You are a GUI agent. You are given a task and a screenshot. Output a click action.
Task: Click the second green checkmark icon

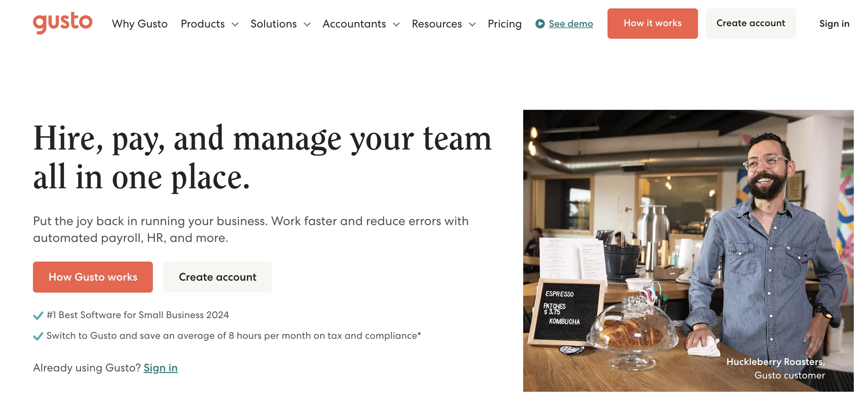(x=37, y=336)
